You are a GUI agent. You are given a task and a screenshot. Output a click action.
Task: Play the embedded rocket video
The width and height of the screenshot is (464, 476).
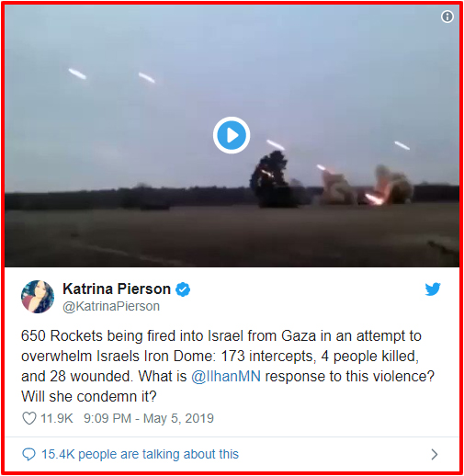click(232, 135)
